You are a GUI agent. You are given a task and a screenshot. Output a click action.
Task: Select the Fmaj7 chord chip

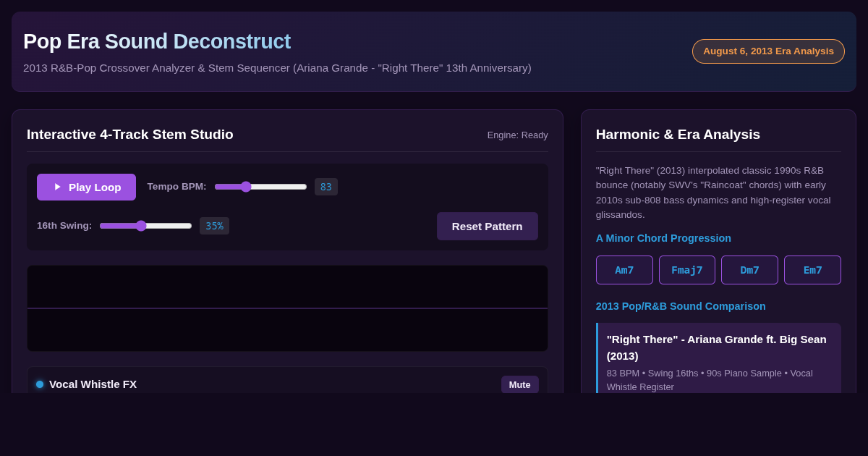[x=687, y=270]
